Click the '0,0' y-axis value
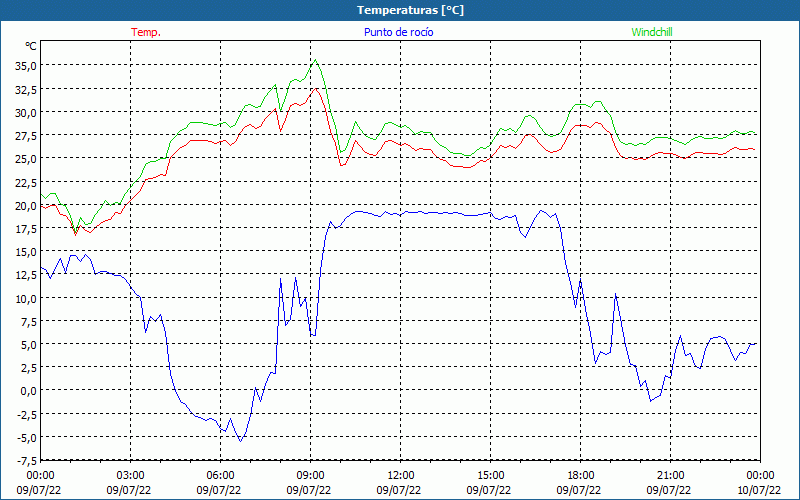The image size is (800, 500). pyautogui.click(x=28, y=391)
